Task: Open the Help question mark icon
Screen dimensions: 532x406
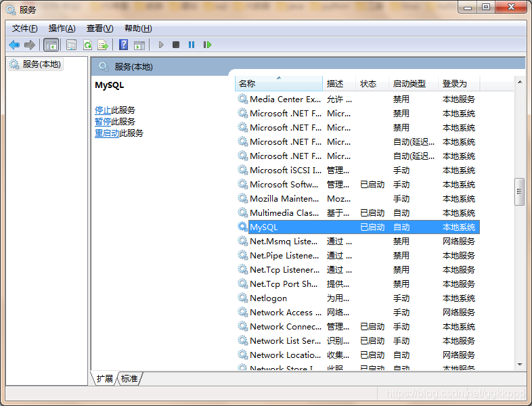Action: (123, 45)
